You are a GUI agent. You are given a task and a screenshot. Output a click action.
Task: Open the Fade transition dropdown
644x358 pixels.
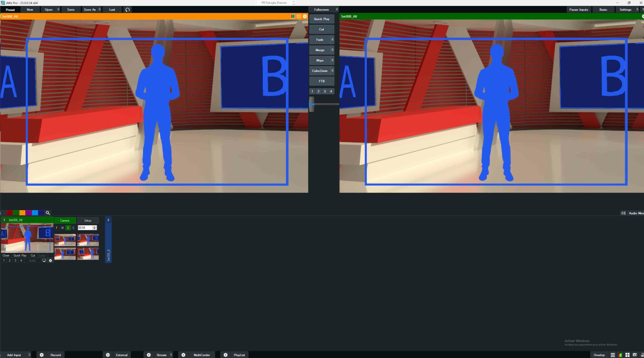coord(332,40)
